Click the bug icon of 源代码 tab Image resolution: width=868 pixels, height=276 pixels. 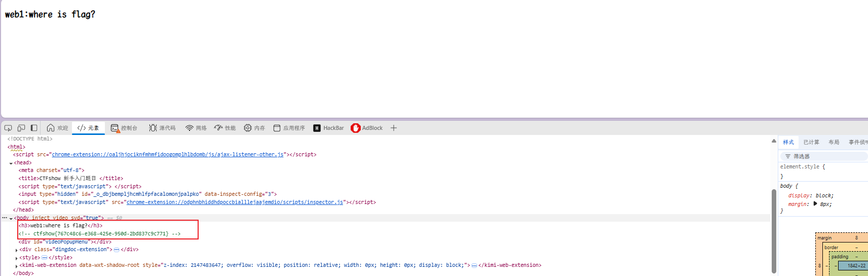click(153, 128)
